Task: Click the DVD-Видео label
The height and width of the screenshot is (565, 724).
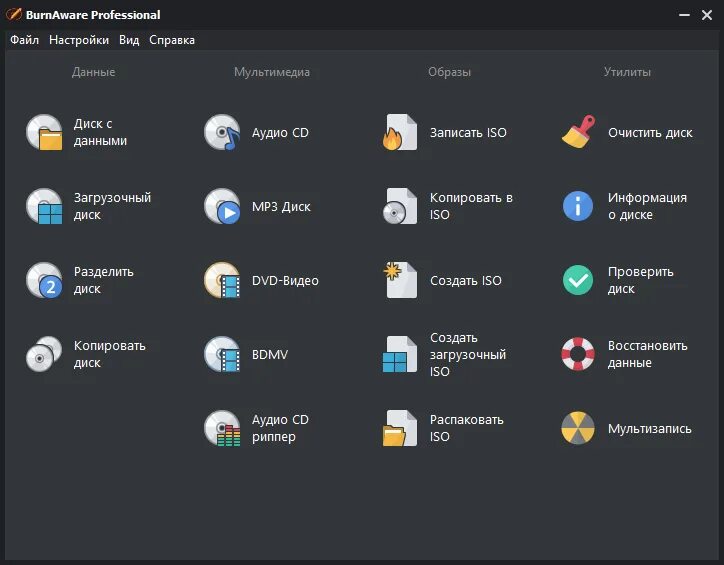Action: tap(285, 281)
